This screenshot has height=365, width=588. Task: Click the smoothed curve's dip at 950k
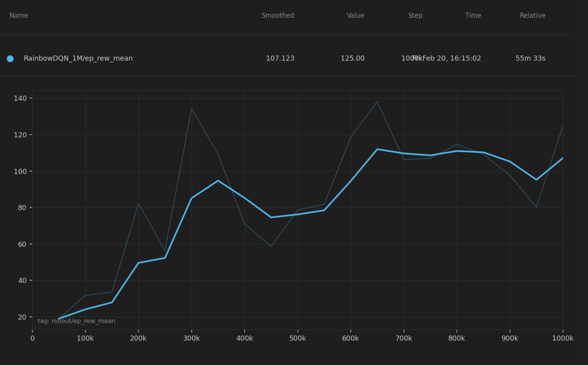pyautogui.click(x=536, y=180)
